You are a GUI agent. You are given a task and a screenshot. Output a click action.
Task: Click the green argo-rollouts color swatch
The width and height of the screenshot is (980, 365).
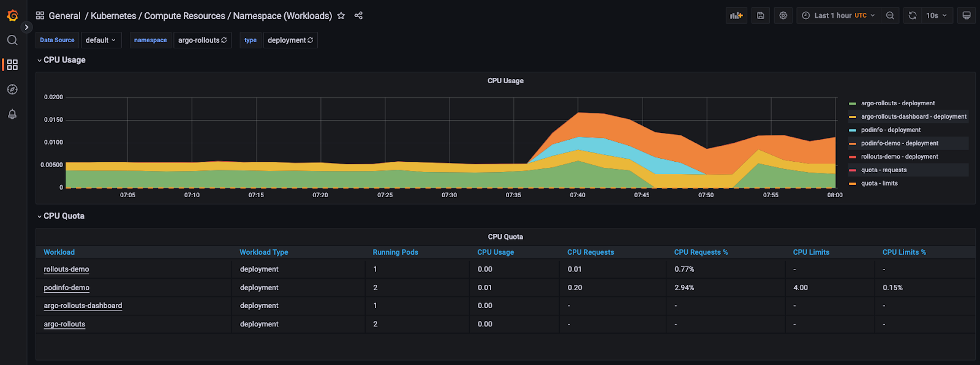853,103
